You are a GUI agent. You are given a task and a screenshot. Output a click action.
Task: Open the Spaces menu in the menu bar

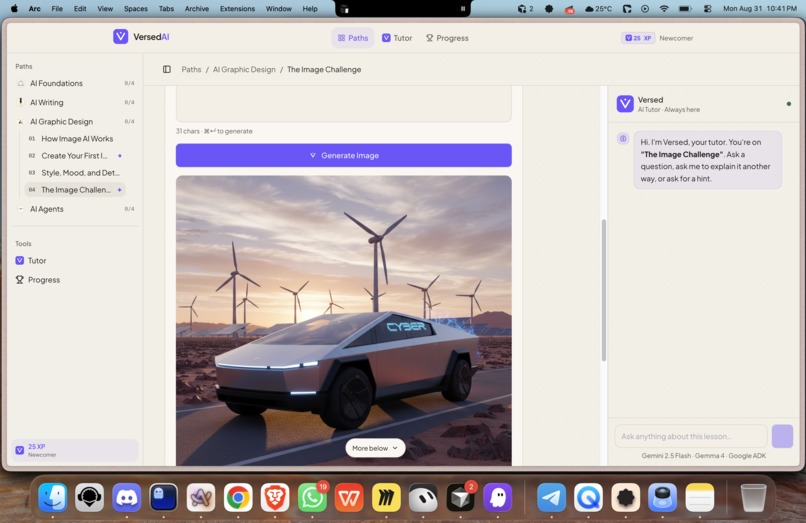pyautogui.click(x=136, y=9)
